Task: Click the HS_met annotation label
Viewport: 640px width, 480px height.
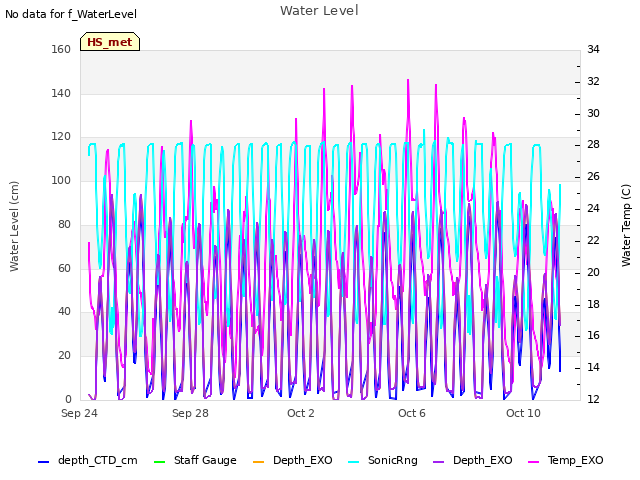Action: (110, 42)
